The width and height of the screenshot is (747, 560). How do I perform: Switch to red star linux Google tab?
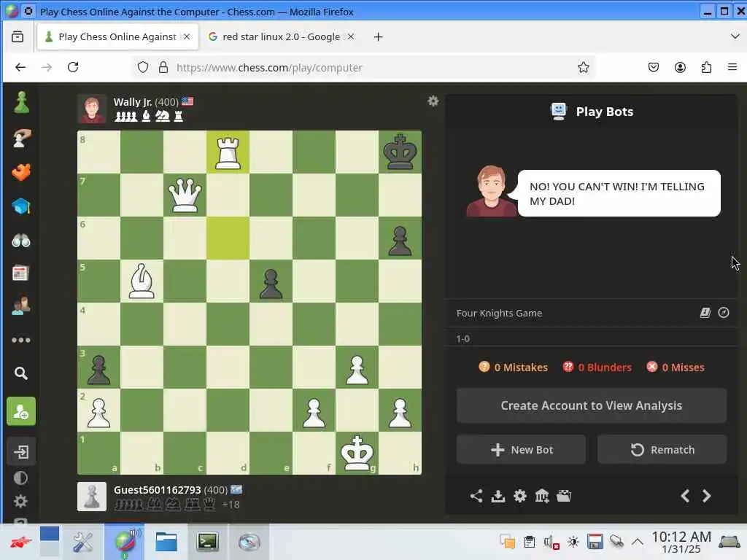pos(281,36)
